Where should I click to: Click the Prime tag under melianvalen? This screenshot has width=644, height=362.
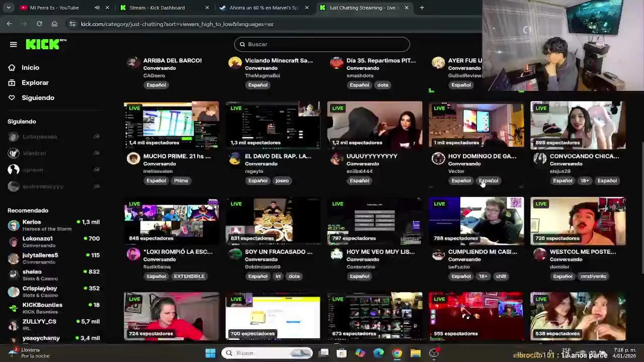(x=181, y=180)
